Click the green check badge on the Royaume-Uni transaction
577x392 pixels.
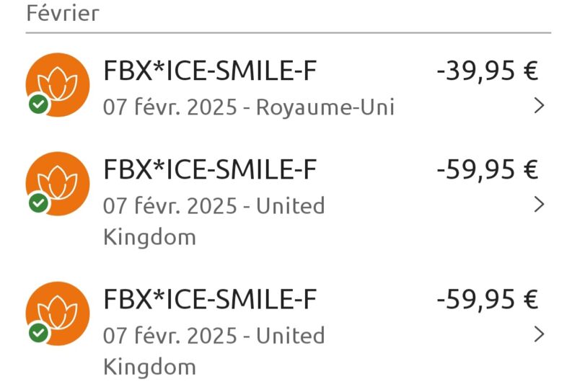tap(39, 104)
